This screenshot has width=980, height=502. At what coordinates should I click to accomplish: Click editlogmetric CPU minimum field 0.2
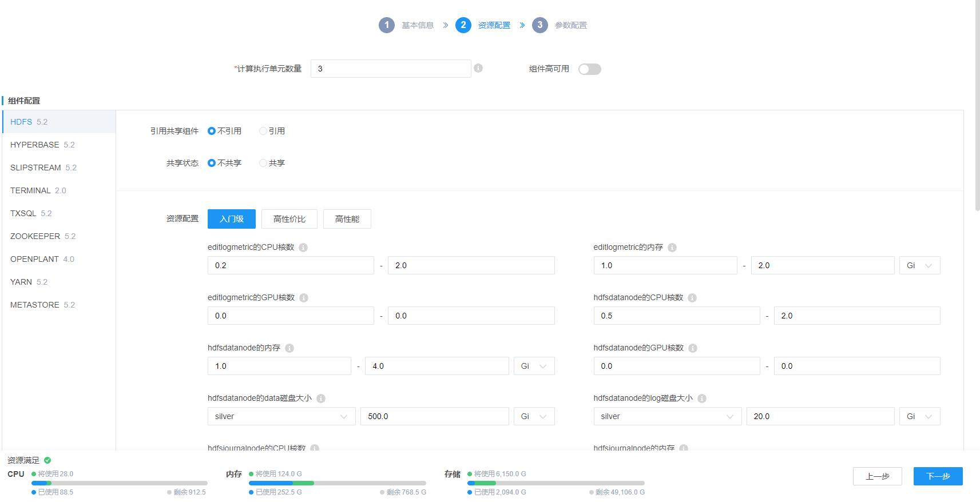(x=291, y=265)
